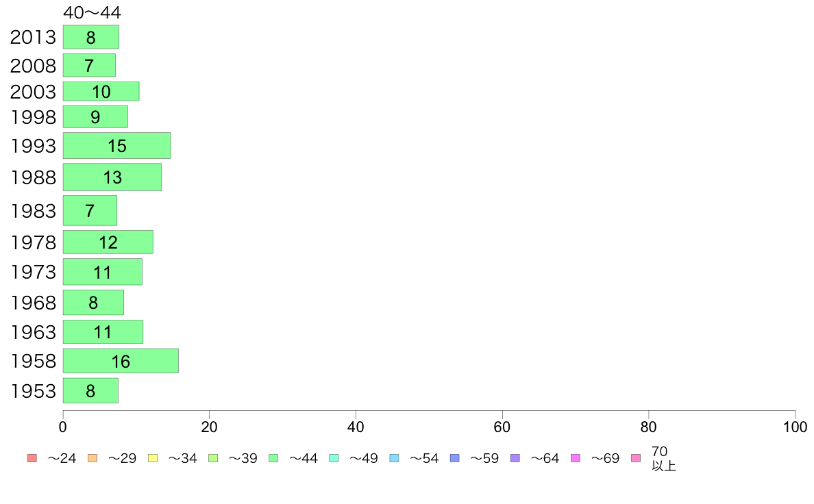The width and height of the screenshot is (814, 504).
Task: Click the ~24 red legend swatch
Action: [32, 458]
